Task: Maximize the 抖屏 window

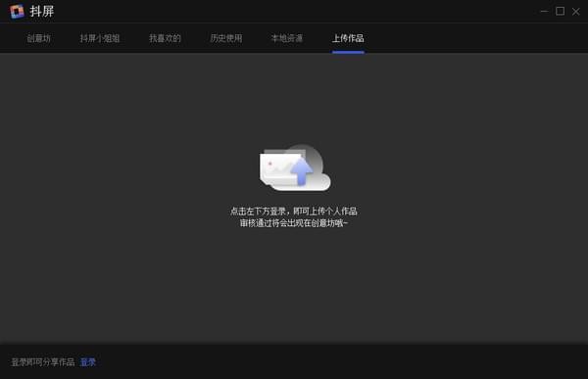Action: [x=560, y=11]
